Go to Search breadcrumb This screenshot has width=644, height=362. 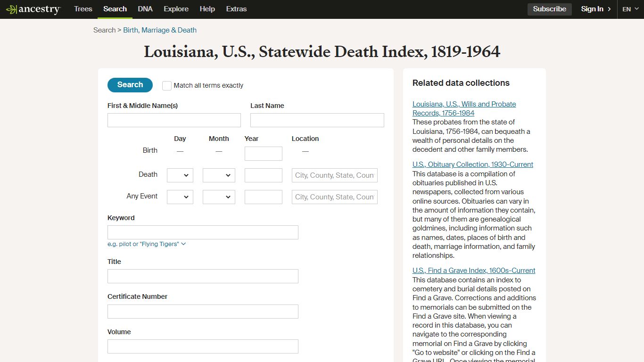pyautogui.click(x=104, y=30)
